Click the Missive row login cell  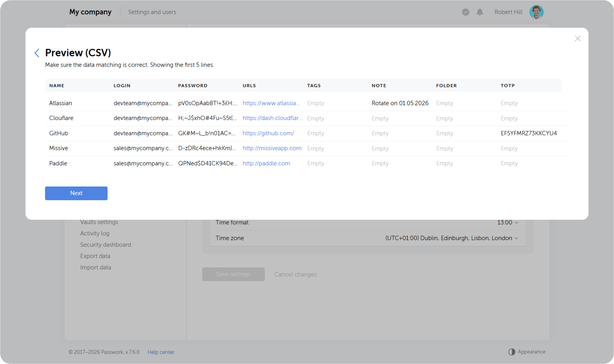[x=143, y=148]
